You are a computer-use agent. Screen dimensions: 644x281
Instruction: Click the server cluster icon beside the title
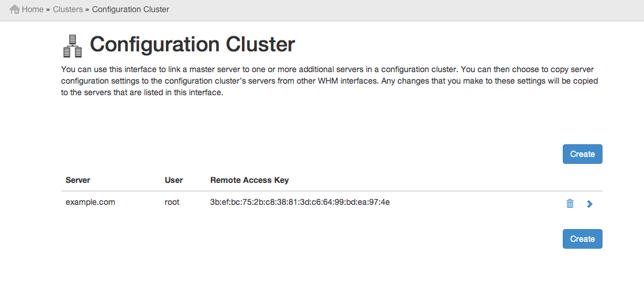73,46
